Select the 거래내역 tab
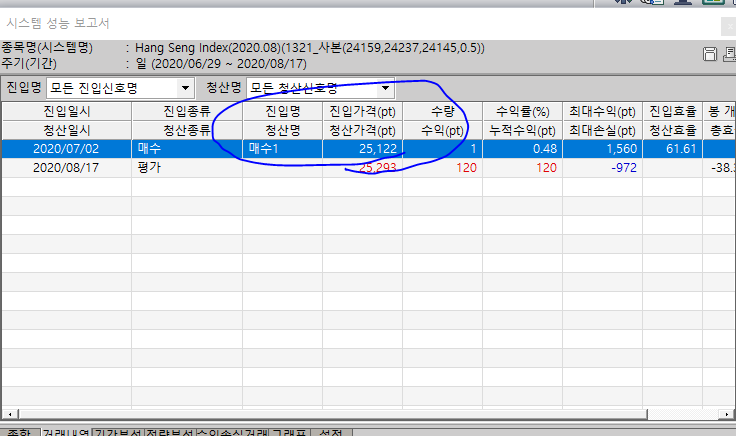Image resolution: width=736 pixels, height=436 pixels. (64, 433)
